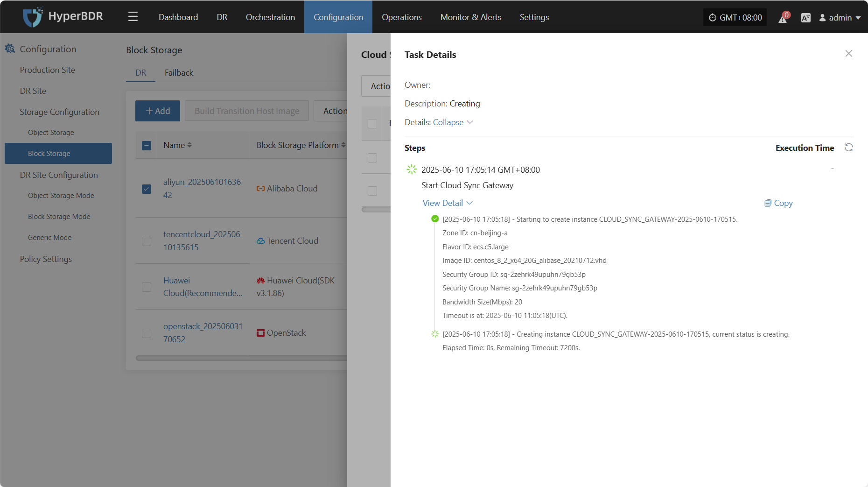Open the alerts bell notification icon

[x=783, y=18]
